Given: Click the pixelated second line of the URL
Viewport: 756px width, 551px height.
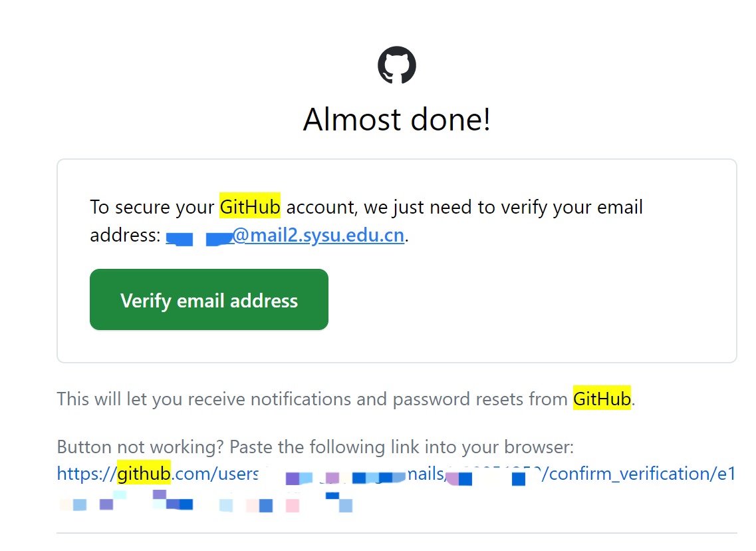Looking at the screenshot, I should point(206,504).
